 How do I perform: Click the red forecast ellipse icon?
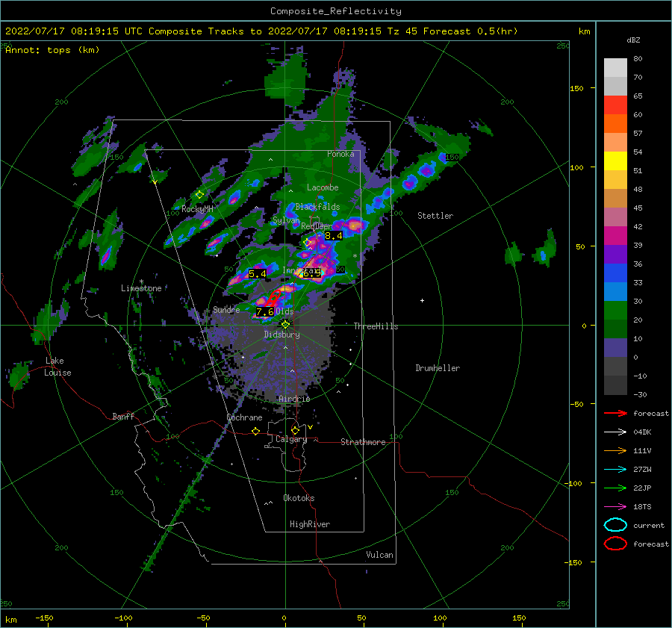615,544
